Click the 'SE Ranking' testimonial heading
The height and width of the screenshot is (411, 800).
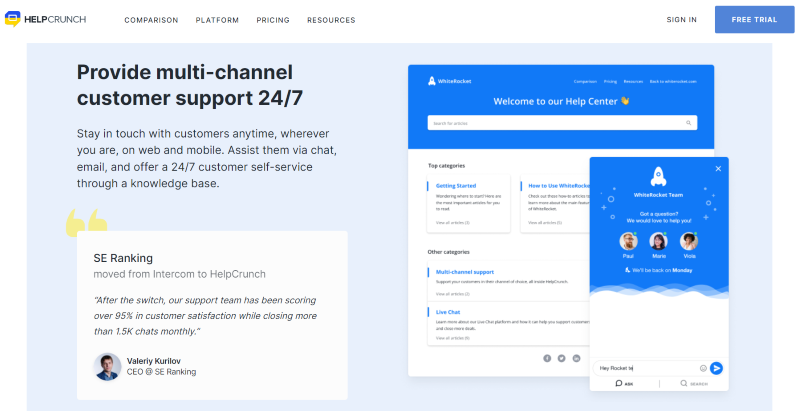(x=123, y=258)
